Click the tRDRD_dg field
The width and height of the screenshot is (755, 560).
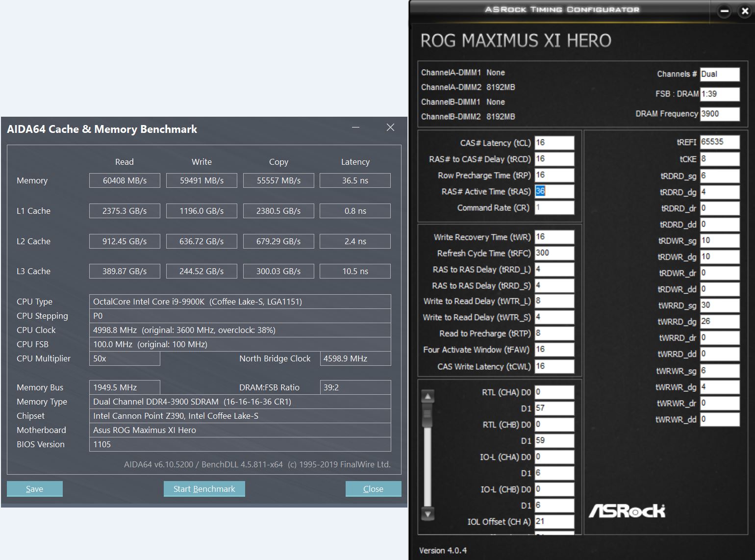[719, 192]
